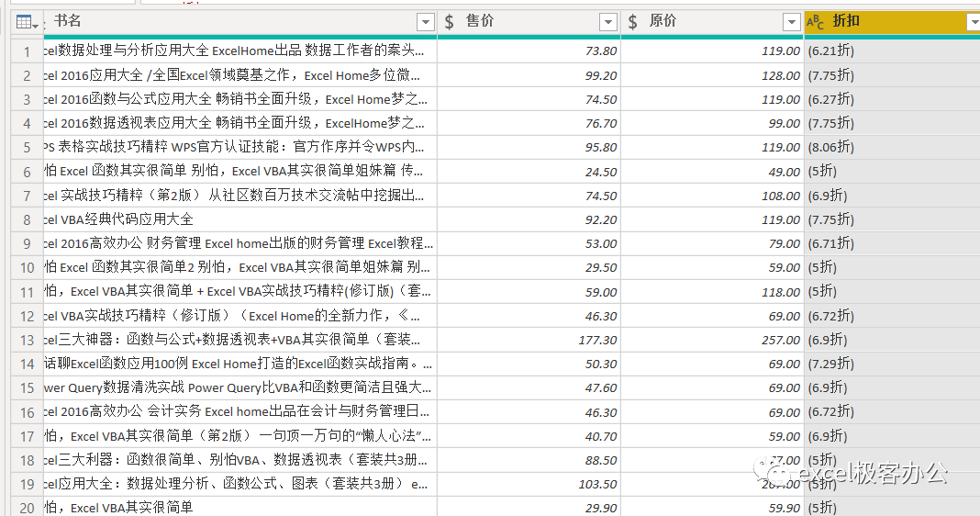The height and width of the screenshot is (516, 980).
Task: Click book name cell '三大神器' in row 13
Action: [x=240, y=341]
